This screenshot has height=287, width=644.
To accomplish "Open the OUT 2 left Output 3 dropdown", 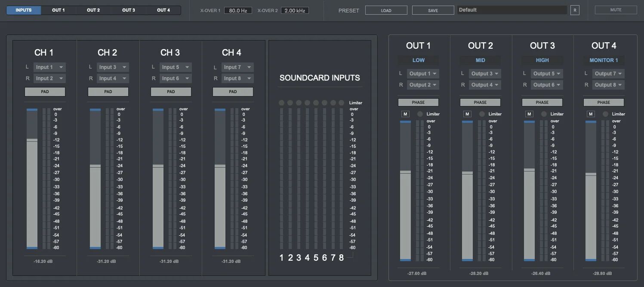I will 484,73.
